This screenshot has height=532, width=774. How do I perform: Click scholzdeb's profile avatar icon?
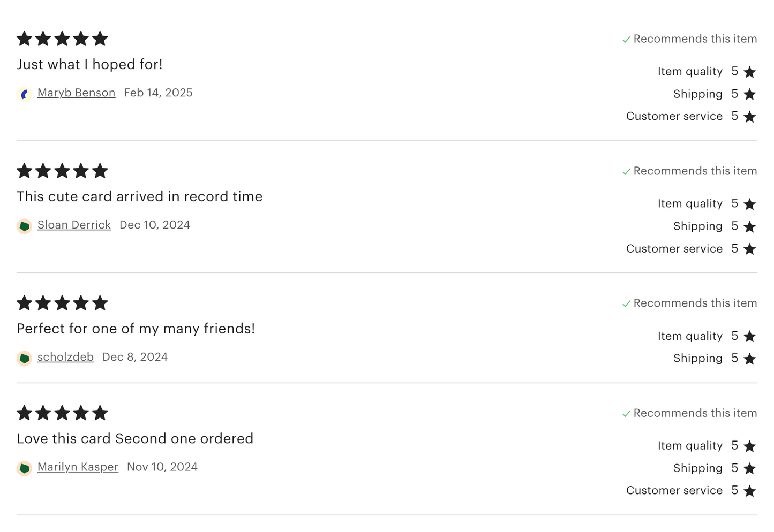pos(24,359)
